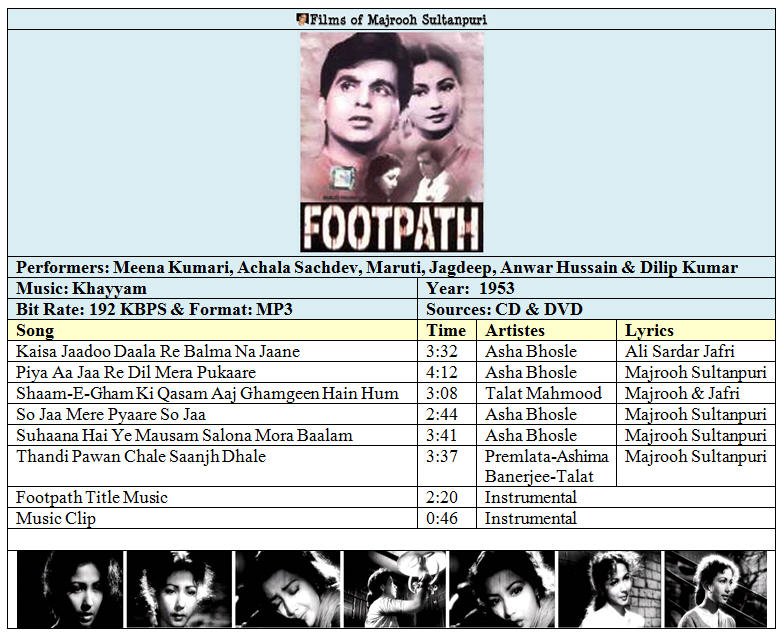Open the sixth still, woman by brick wall

click(610, 589)
